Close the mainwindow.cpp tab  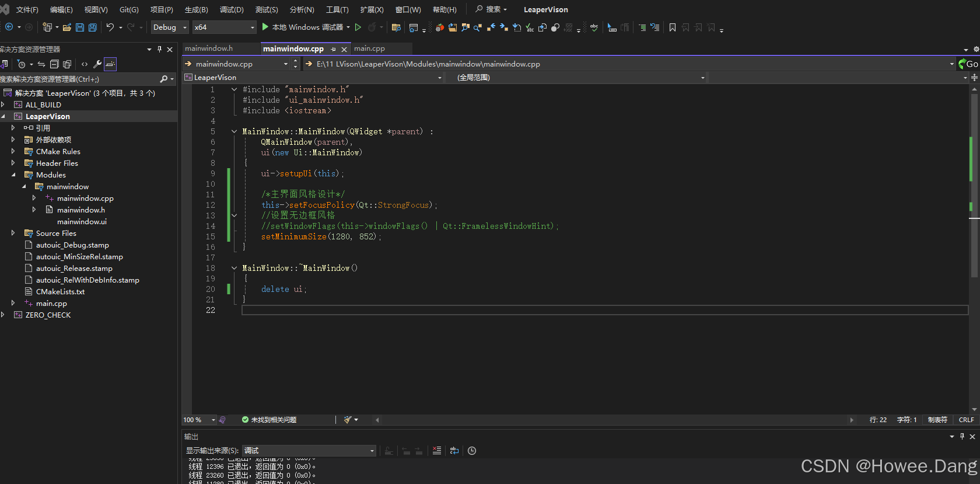(x=344, y=49)
